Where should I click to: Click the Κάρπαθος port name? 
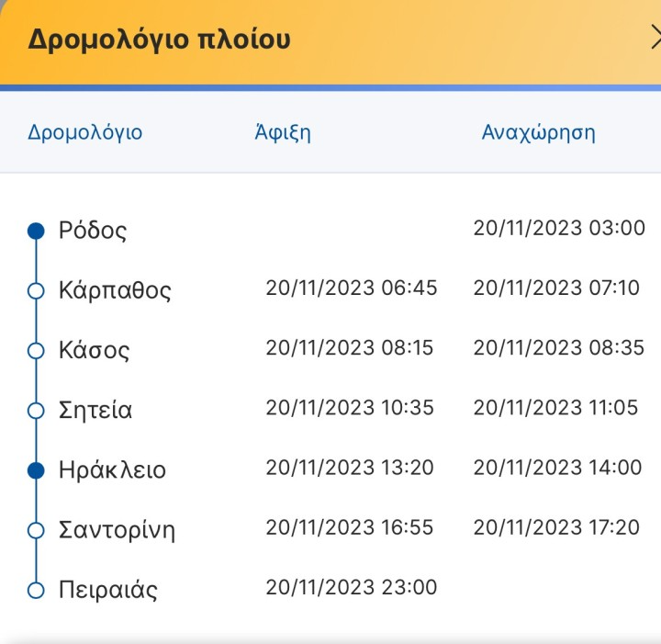(115, 291)
